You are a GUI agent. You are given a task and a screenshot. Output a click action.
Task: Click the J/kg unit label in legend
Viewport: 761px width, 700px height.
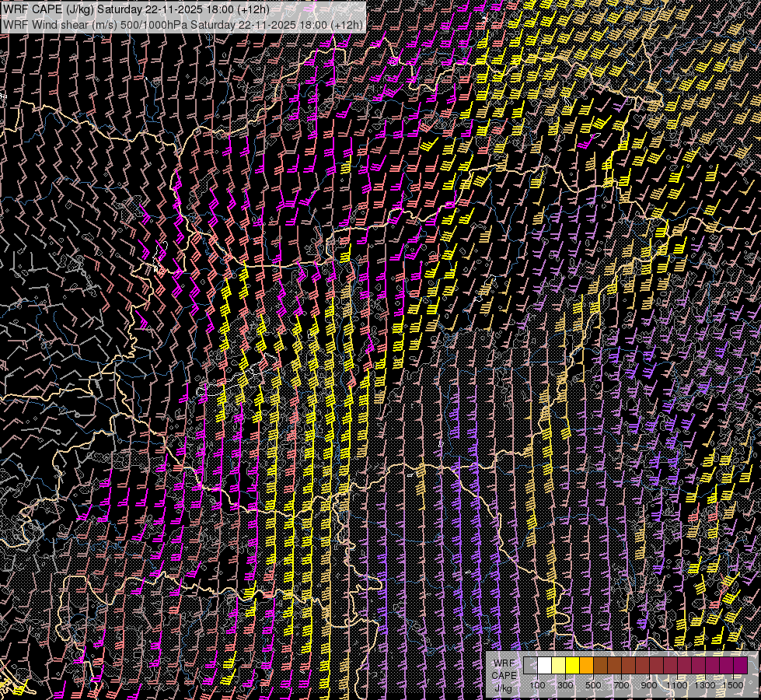[x=503, y=688]
